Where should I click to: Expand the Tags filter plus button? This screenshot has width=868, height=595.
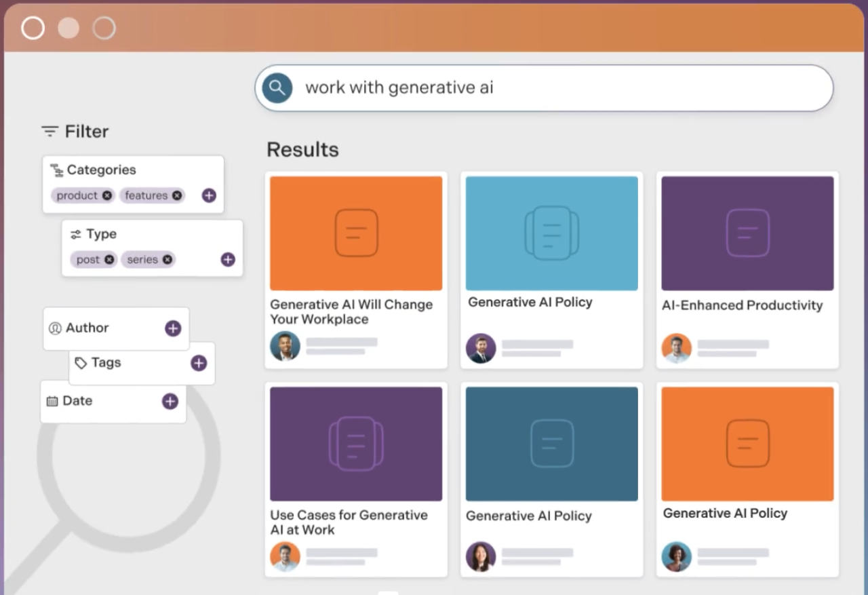tap(198, 363)
